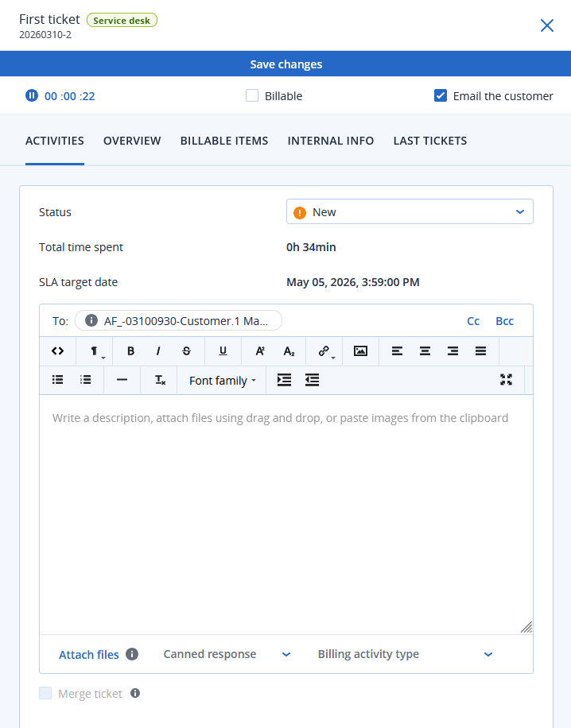Insert an unordered bullet list
This screenshot has width=571, height=728.
click(57, 380)
